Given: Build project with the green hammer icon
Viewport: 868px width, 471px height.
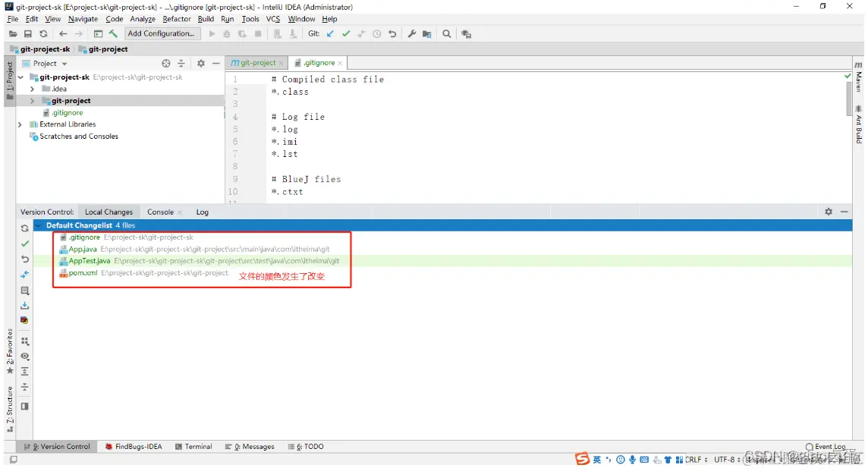Looking at the screenshot, I should tap(113, 34).
